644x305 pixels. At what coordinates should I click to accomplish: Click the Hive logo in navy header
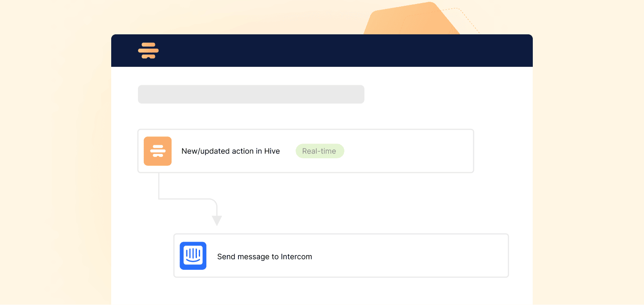tap(148, 50)
